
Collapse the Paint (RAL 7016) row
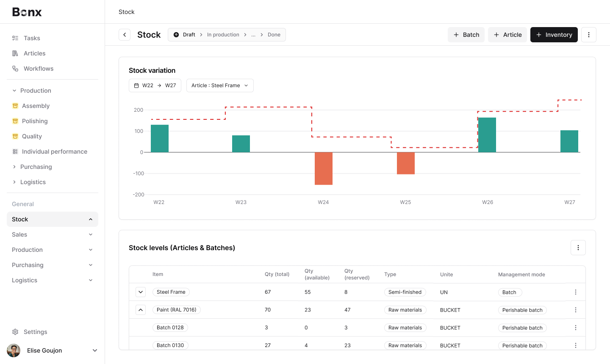pos(141,310)
